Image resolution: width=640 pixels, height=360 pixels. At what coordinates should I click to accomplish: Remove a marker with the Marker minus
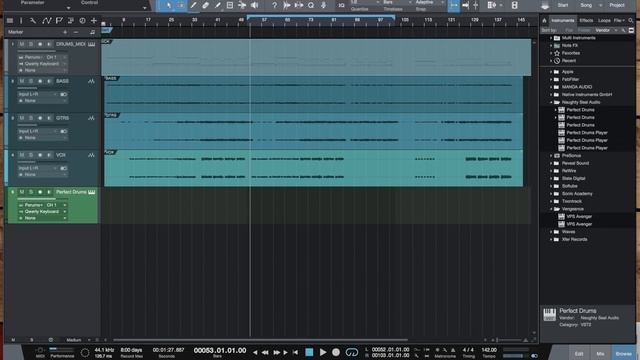(x=76, y=32)
